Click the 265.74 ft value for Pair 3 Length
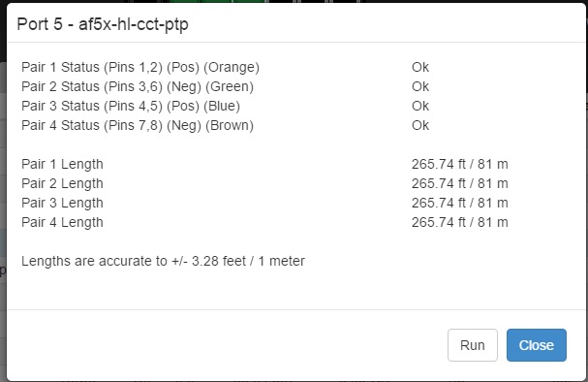This screenshot has height=382, width=588. pyautogui.click(x=460, y=203)
